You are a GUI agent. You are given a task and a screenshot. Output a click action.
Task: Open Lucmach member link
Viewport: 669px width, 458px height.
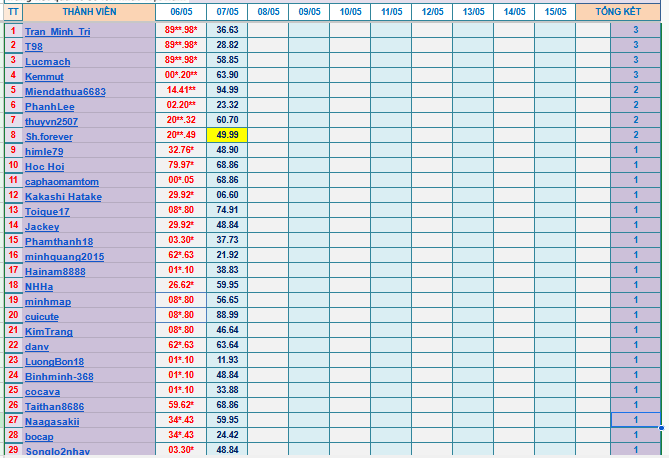click(48, 61)
